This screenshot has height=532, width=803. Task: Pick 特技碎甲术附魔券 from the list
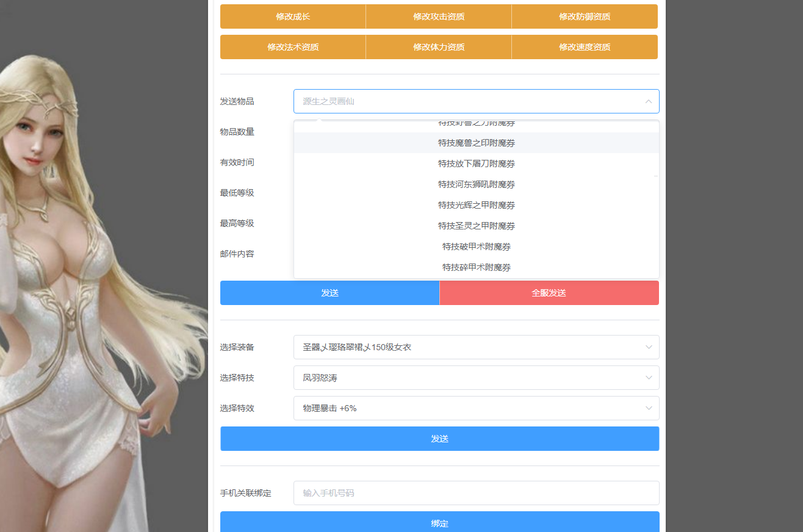tap(476, 267)
